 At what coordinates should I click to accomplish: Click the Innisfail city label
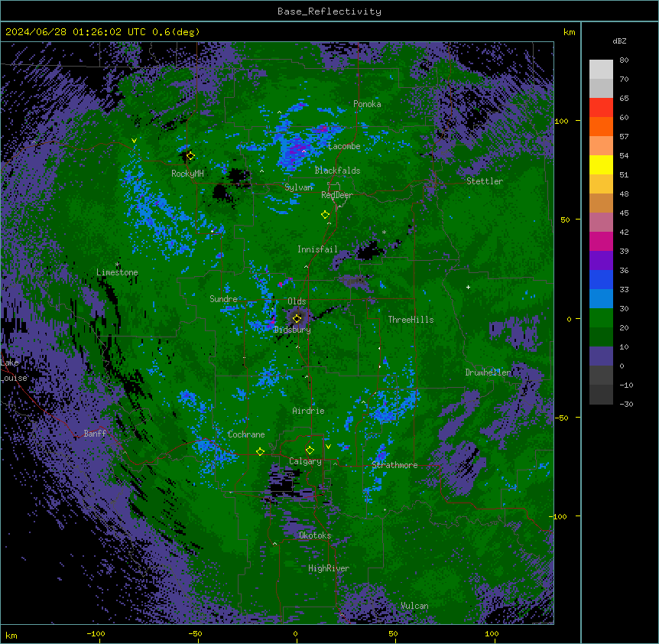tap(317, 249)
